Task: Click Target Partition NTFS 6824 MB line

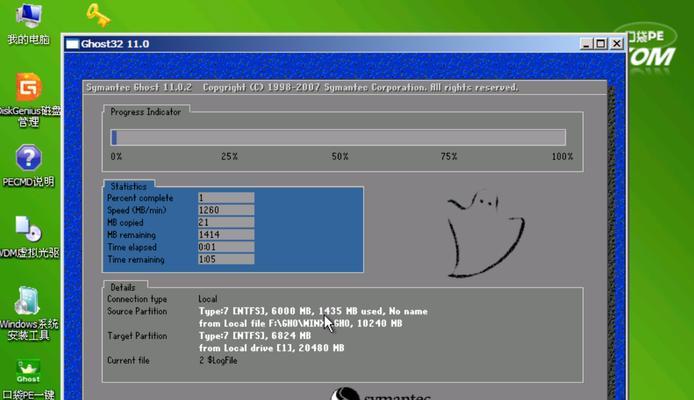Action: (x=254, y=336)
